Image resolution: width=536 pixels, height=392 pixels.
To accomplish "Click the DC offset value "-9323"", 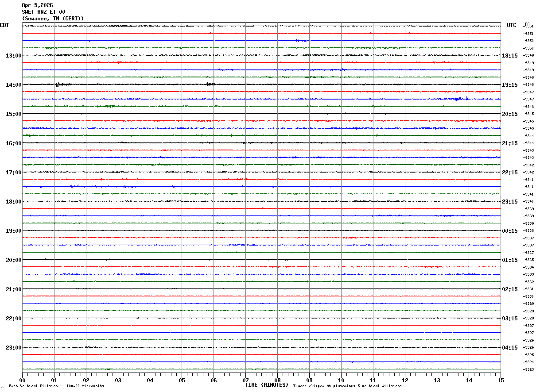I will click(529, 369).
